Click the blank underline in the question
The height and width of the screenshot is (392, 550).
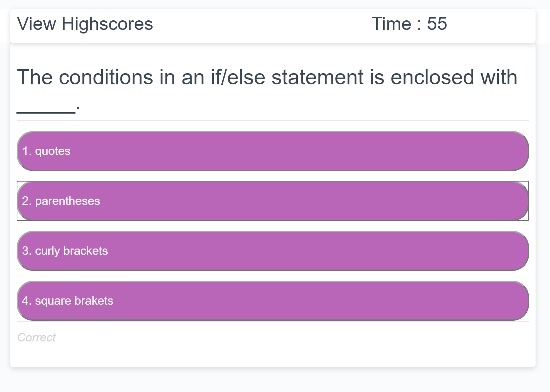coord(46,112)
